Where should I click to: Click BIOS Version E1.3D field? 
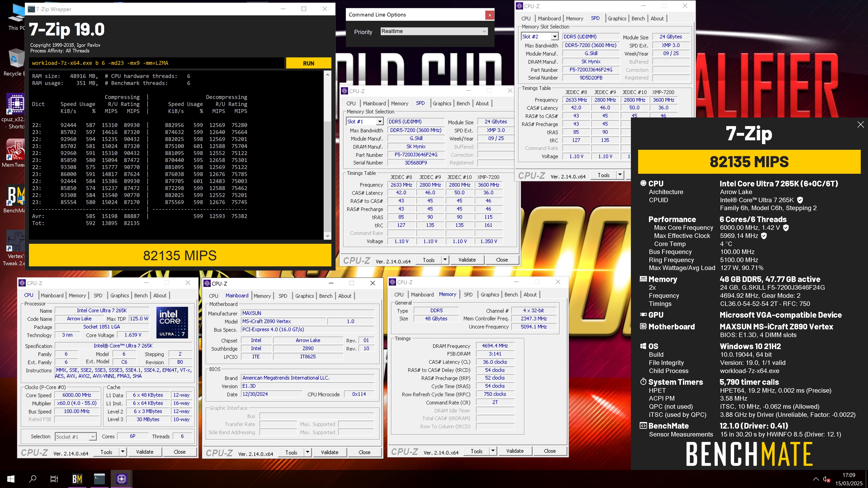click(308, 386)
